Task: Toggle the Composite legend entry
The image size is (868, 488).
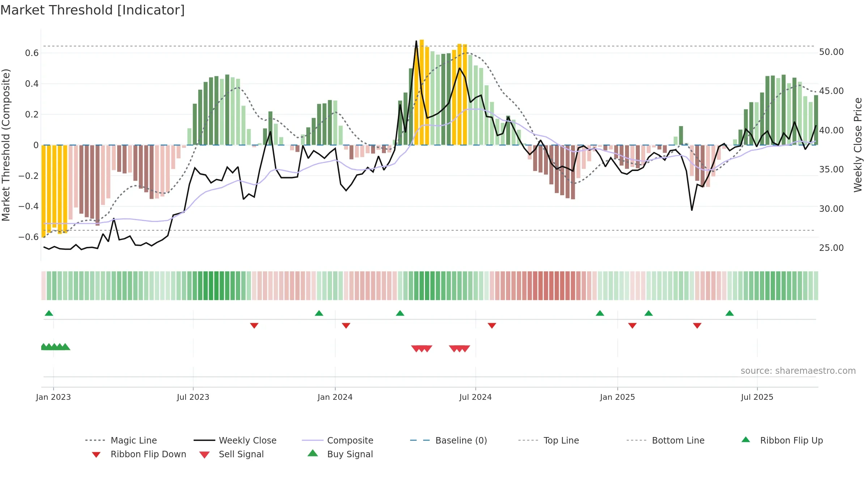Action: [337, 440]
